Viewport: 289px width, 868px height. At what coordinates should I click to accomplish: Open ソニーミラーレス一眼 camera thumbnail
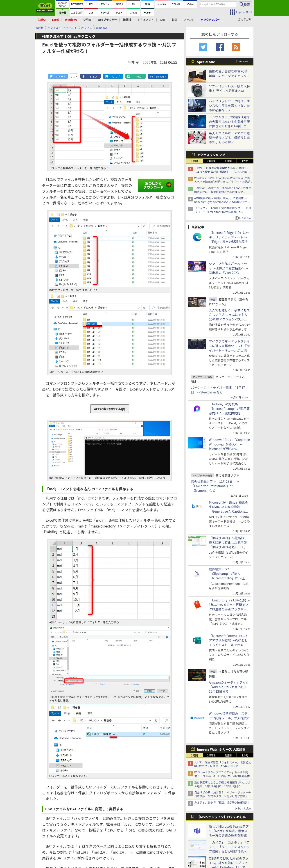(197, 91)
